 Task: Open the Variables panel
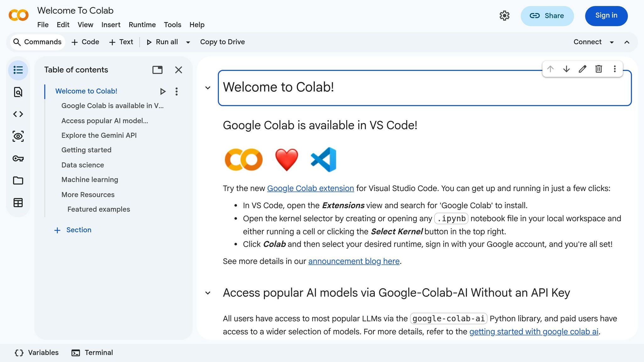click(37, 353)
